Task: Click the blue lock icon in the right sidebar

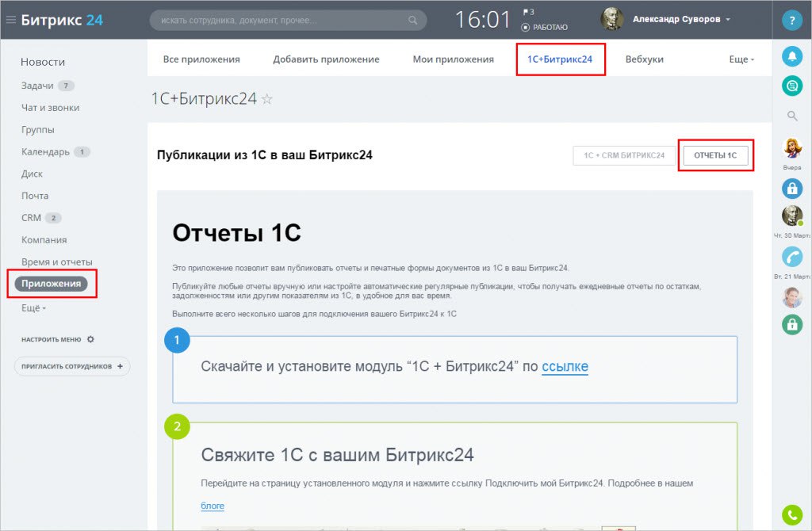Action: (792, 189)
